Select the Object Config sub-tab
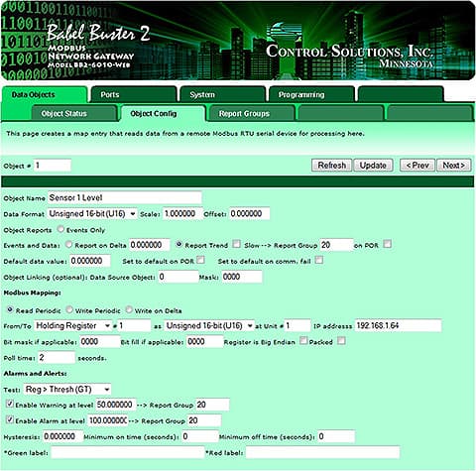The image size is (476, 471). [x=164, y=114]
